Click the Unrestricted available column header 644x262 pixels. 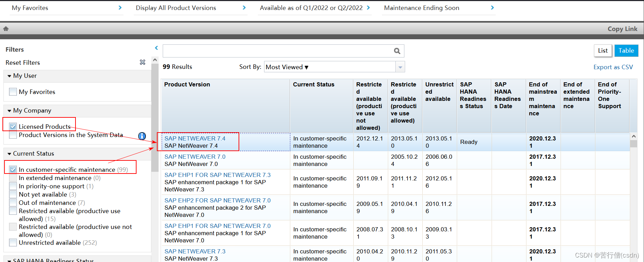440,106
